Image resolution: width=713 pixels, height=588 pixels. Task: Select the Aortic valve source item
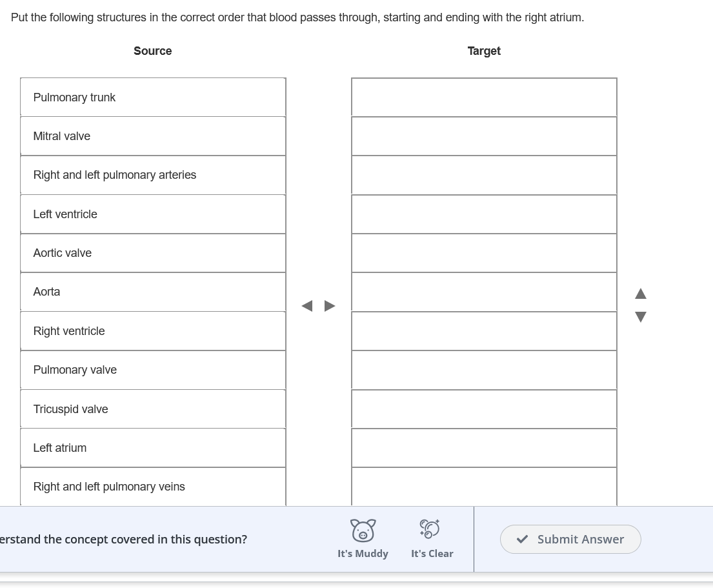coord(153,253)
